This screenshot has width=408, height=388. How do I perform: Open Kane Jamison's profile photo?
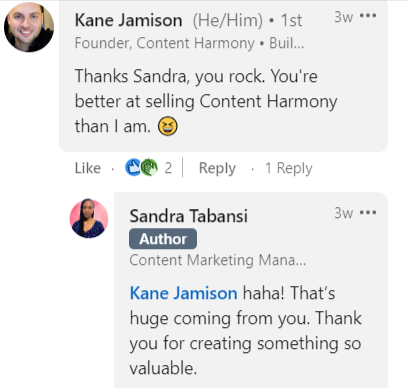29,27
